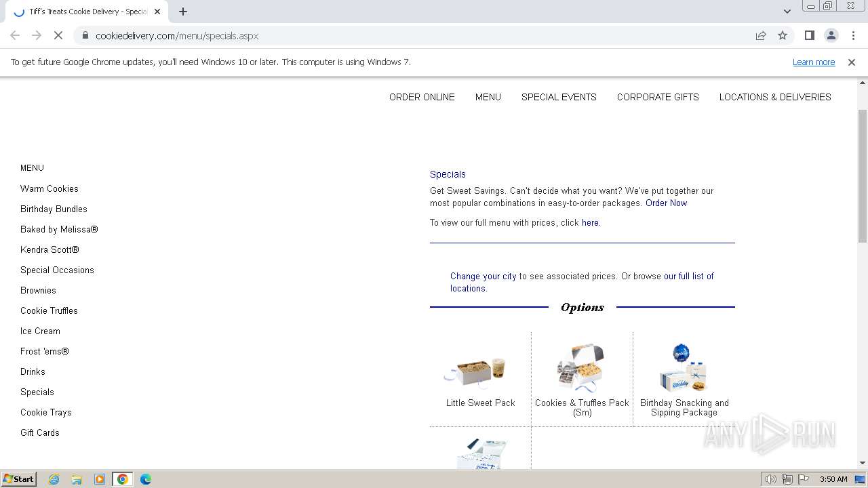
Task: Click the Little Sweet Pack label
Action: [480, 403]
